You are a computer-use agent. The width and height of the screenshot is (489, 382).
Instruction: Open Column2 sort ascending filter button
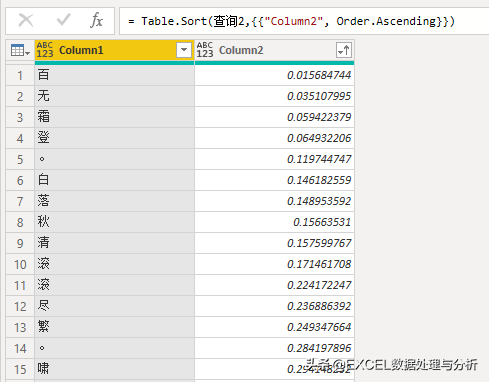pyautogui.click(x=344, y=50)
